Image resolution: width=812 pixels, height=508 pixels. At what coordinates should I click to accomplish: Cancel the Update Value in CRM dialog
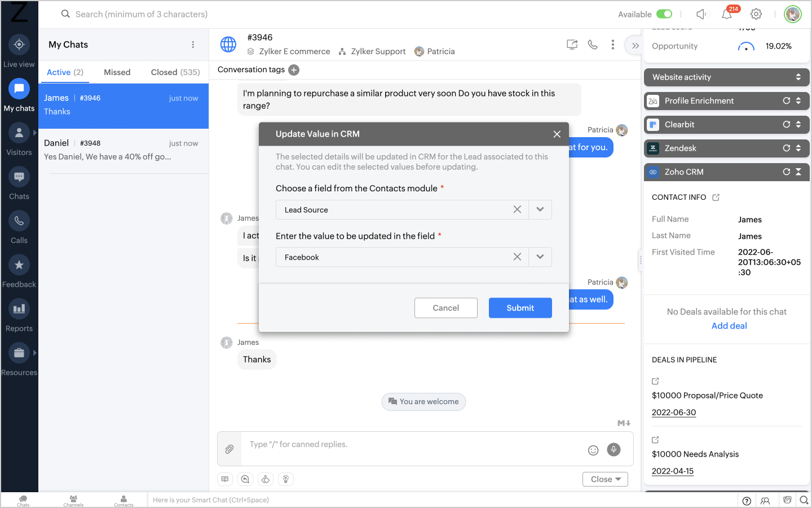tap(445, 308)
